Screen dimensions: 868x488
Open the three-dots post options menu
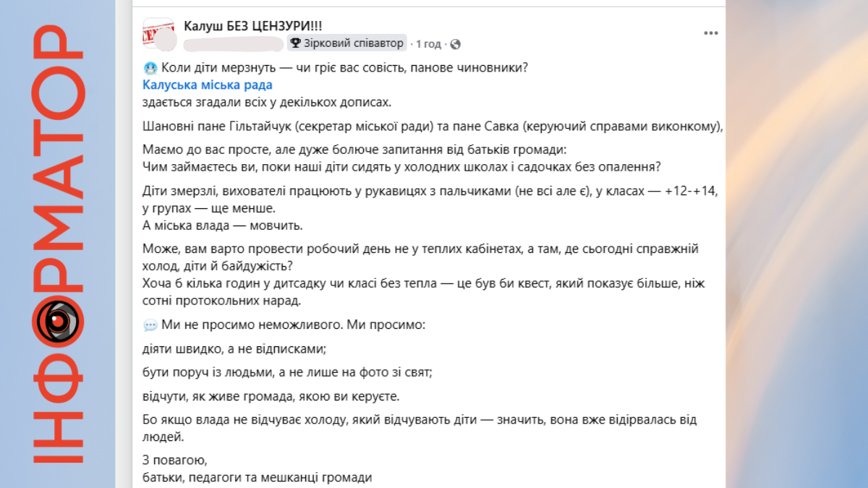pyautogui.click(x=711, y=34)
